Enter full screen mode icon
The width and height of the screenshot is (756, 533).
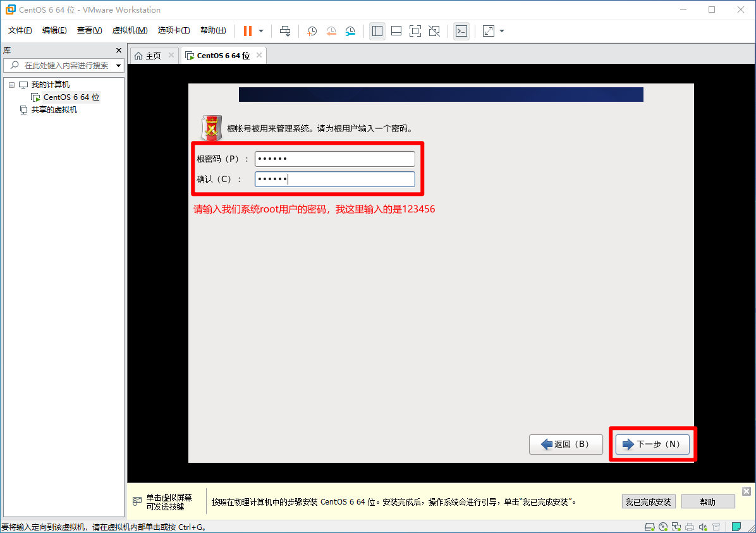pos(415,31)
